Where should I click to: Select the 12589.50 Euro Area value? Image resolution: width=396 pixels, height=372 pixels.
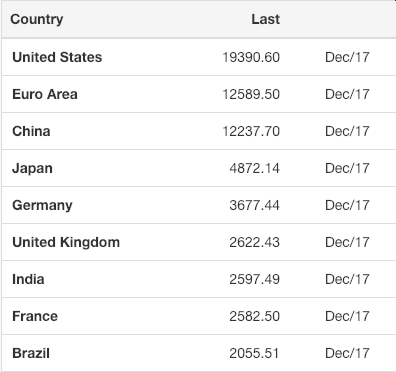click(251, 94)
